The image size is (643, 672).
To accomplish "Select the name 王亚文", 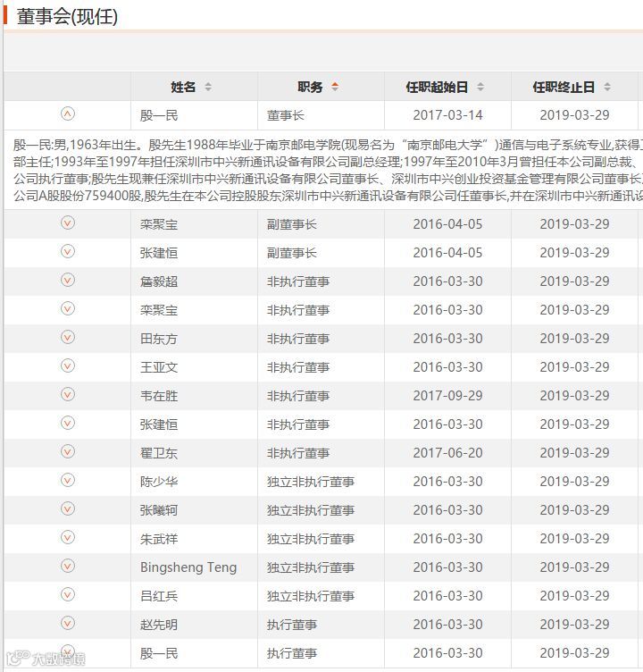I will (x=159, y=367).
